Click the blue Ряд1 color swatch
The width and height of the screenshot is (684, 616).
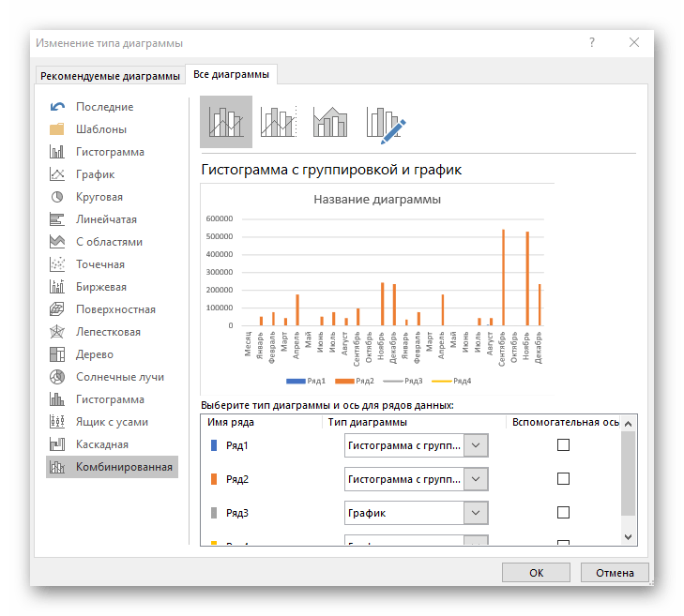click(214, 445)
